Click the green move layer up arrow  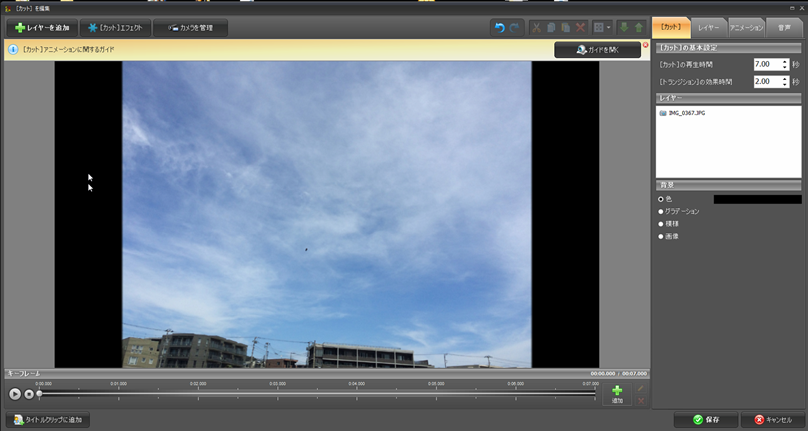point(638,27)
